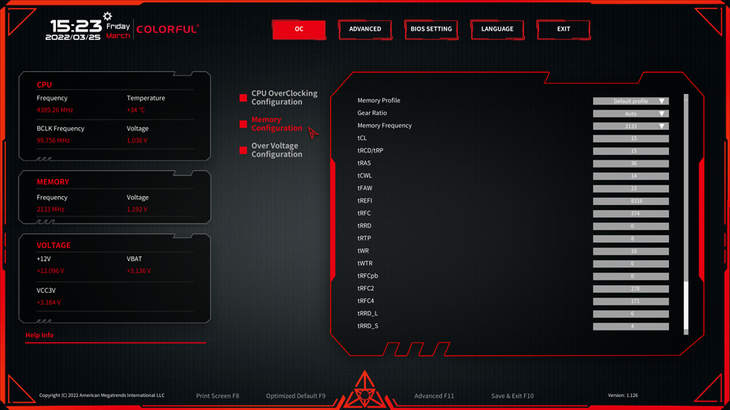Open the Memory Frequency dropdown
Screen dimensions: 730x410
click(630, 126)
